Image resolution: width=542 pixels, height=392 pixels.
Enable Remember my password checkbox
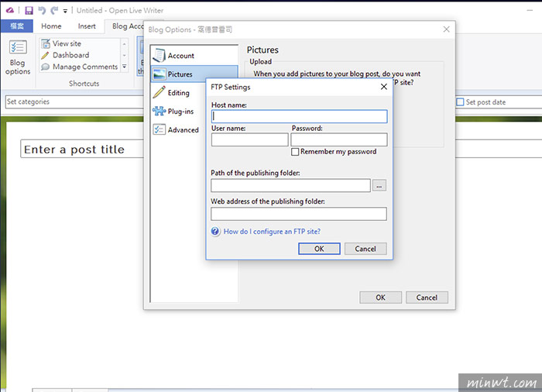(295, 152)
